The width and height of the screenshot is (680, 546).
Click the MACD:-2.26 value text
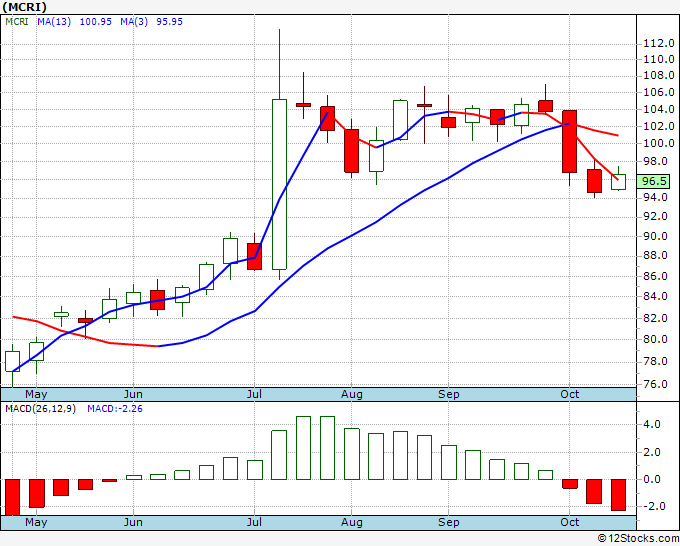[x=115, y=409]
